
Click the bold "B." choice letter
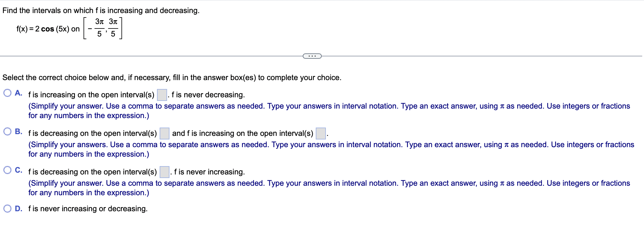[18, 131]
